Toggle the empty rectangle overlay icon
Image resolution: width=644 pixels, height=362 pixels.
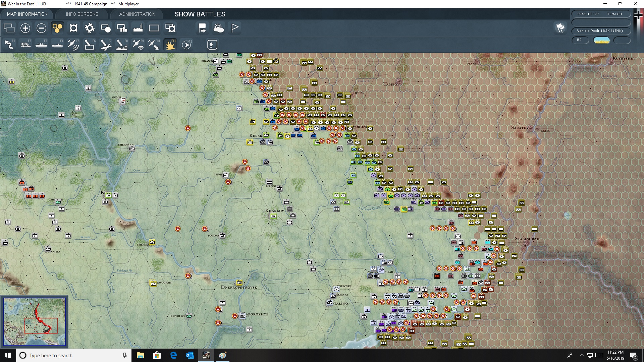(154, 28)
